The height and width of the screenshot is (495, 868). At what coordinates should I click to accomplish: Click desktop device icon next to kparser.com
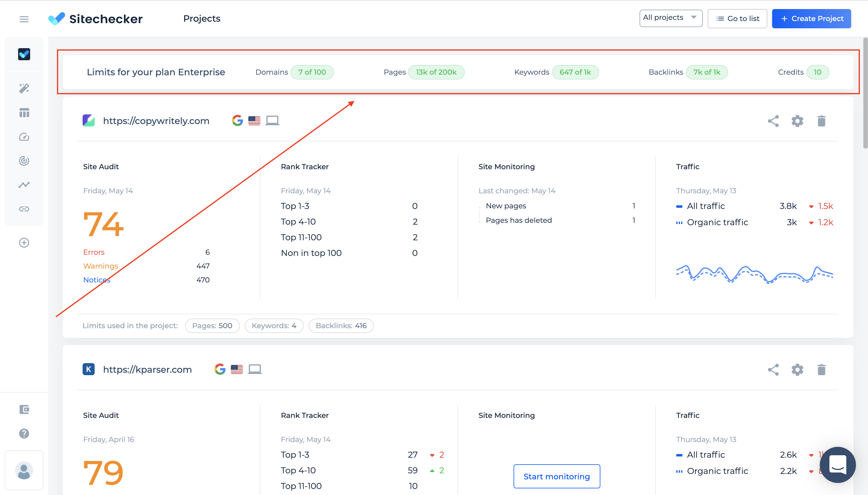click(x=254, y=369)
